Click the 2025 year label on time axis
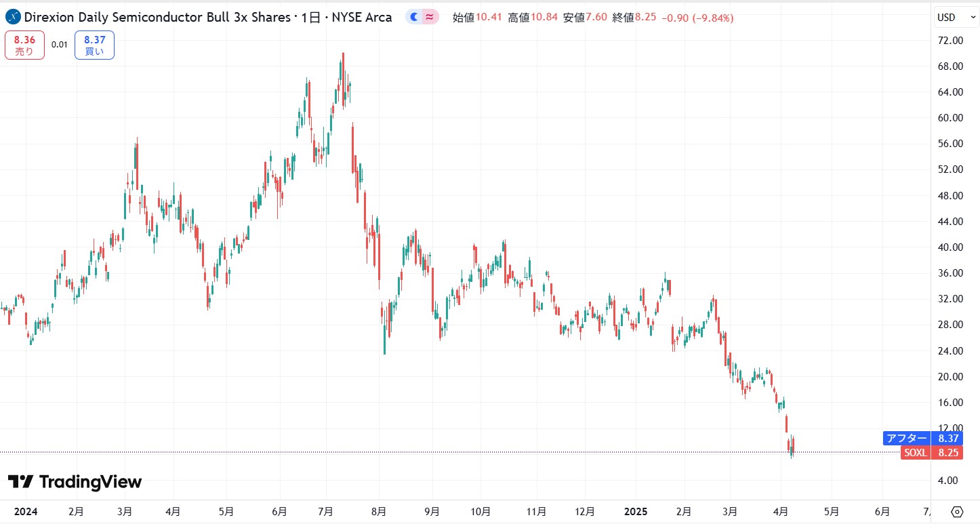 (636, 512)
